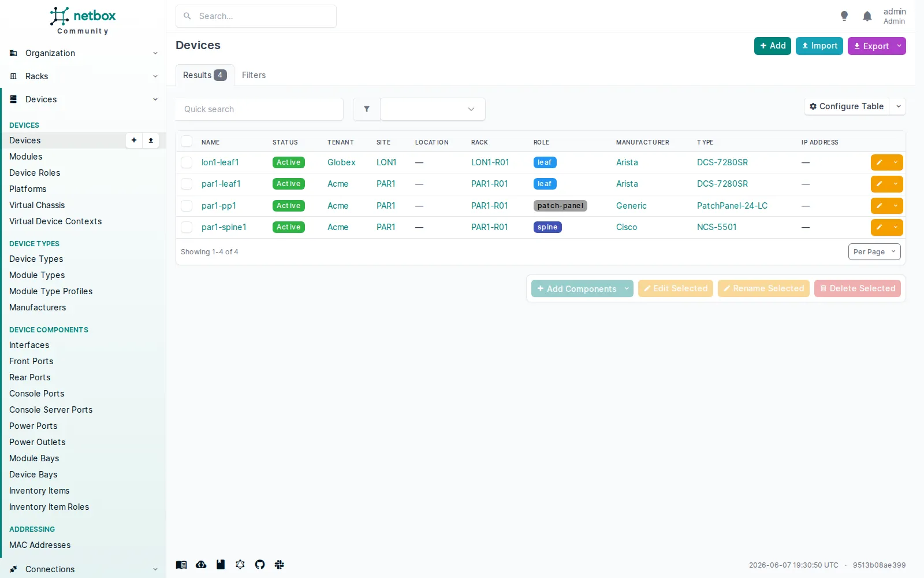Open the Export dropdown arrow

[x=899, y=46]
